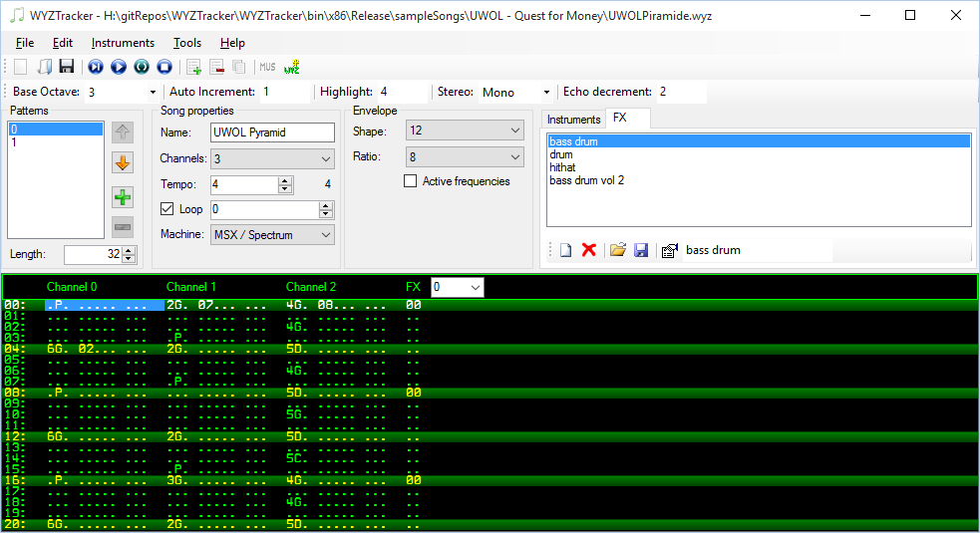Click the remove pattern list icon
The image size is (980, 533).
pyautogui.click(x=217, y=67)
